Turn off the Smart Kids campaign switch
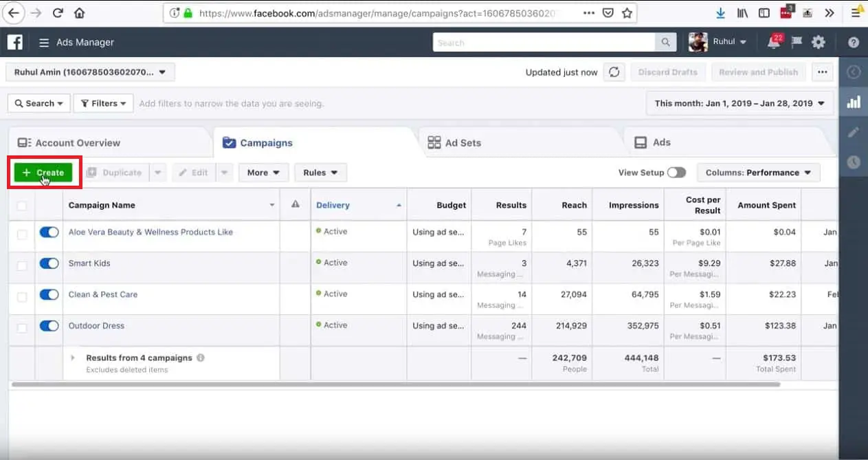The height and width of the screenshot is (460, 868). pyautogui.click(x=49, y=263)
